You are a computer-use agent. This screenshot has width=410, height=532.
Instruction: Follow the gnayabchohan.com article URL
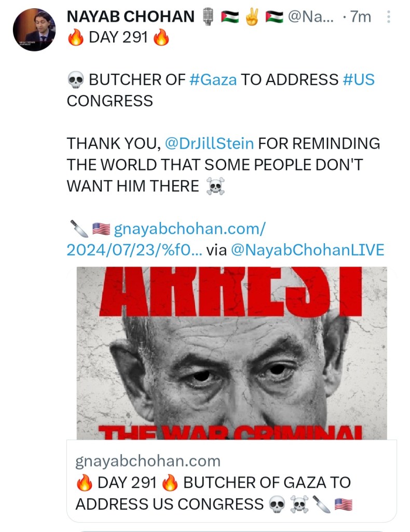click(166, 239)
